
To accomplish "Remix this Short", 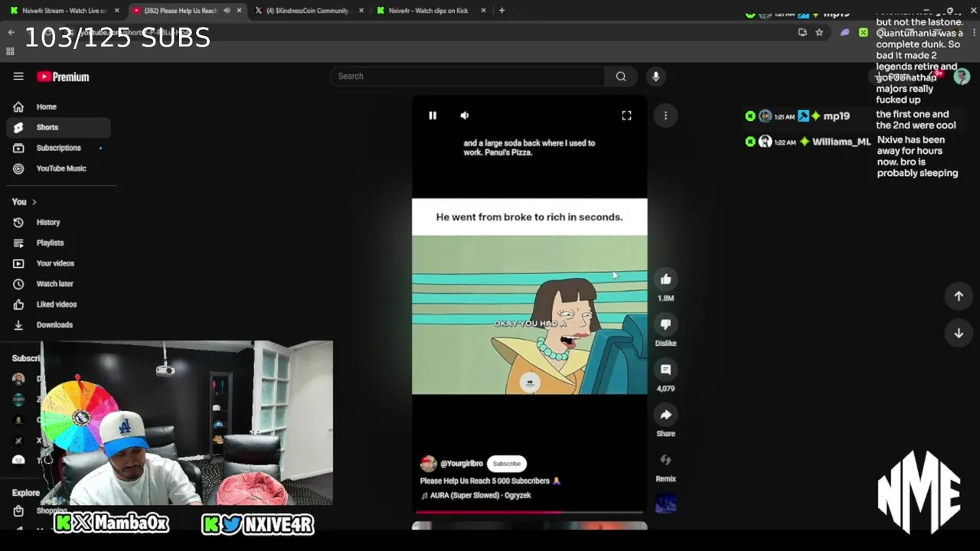I will 665,460.
